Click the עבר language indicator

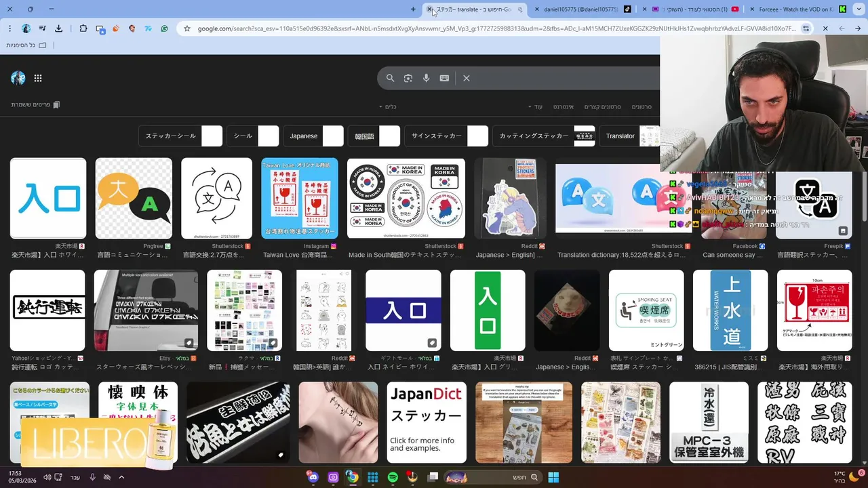pos(75,477)
